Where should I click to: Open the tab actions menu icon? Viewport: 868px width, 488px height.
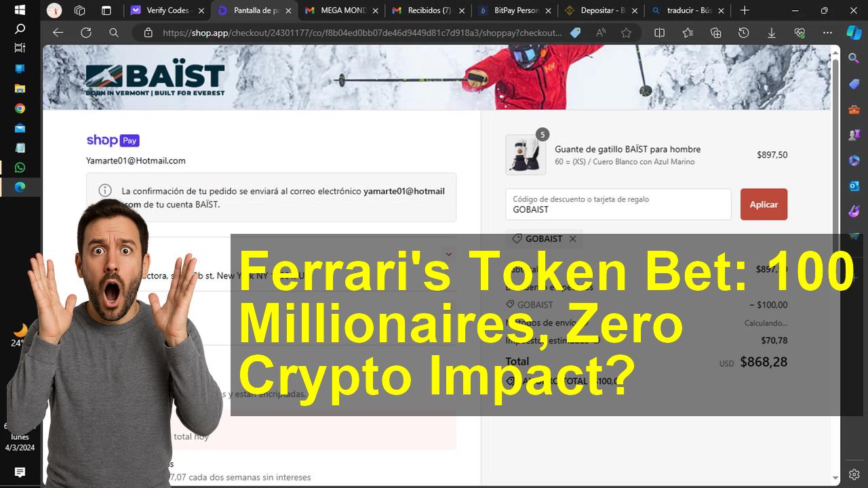(x=106, y=10)
